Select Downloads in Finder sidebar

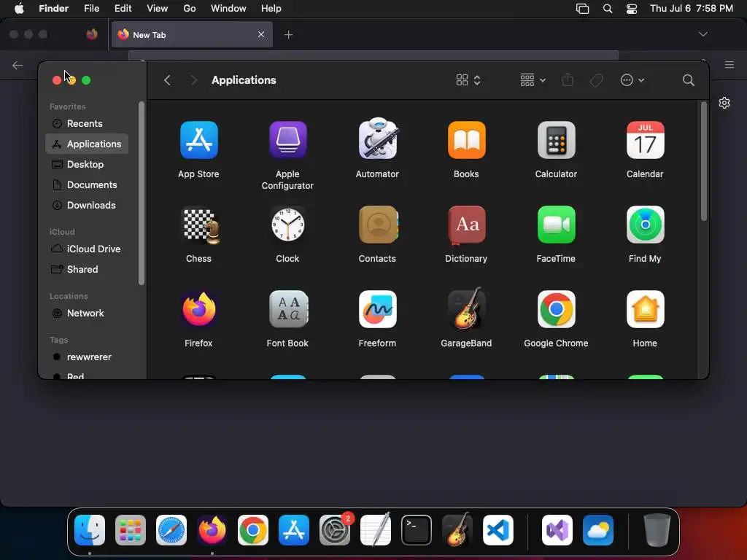click(x=87, y=205)
